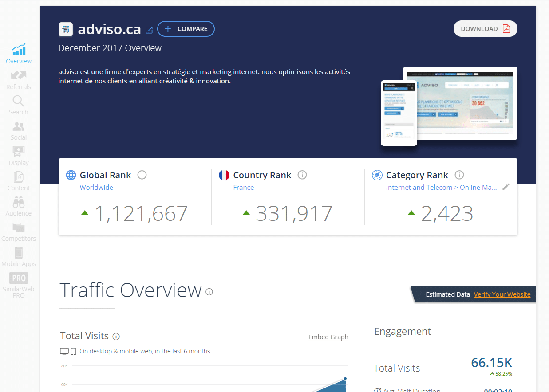Screen dimensions: 549x392
Task: Open the Search section magnifier icon
Action: coord(19,101)
